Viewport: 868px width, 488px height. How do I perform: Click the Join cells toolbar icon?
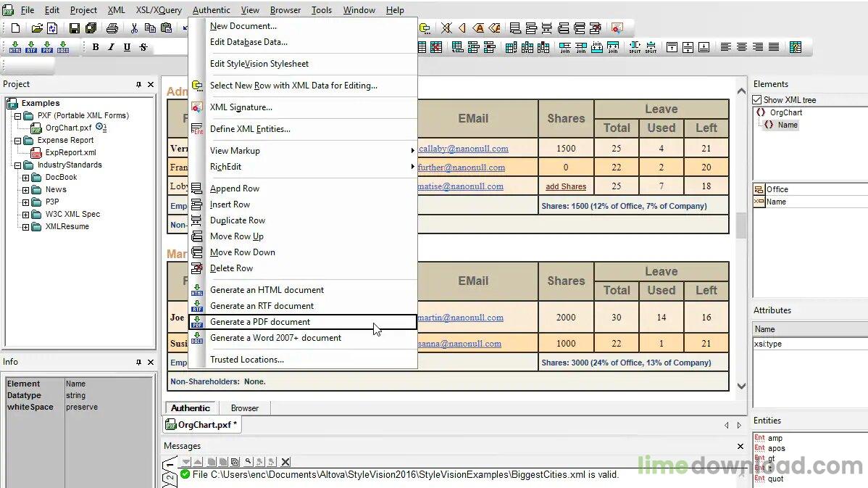[x=566, y=47]
